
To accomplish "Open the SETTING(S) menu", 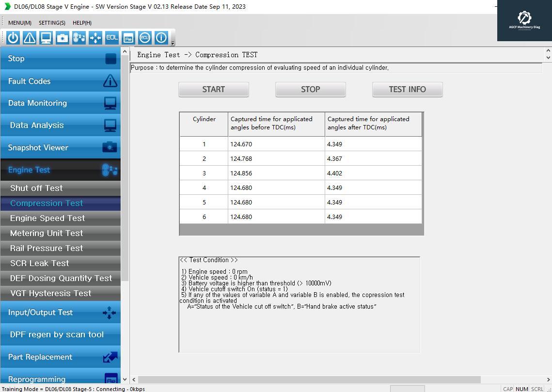I will [52, 23].
